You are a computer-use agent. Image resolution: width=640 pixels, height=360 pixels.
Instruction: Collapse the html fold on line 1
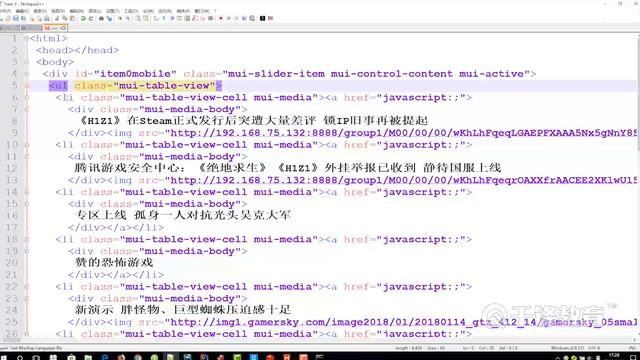pyautogui.click(x=27, y=38)
